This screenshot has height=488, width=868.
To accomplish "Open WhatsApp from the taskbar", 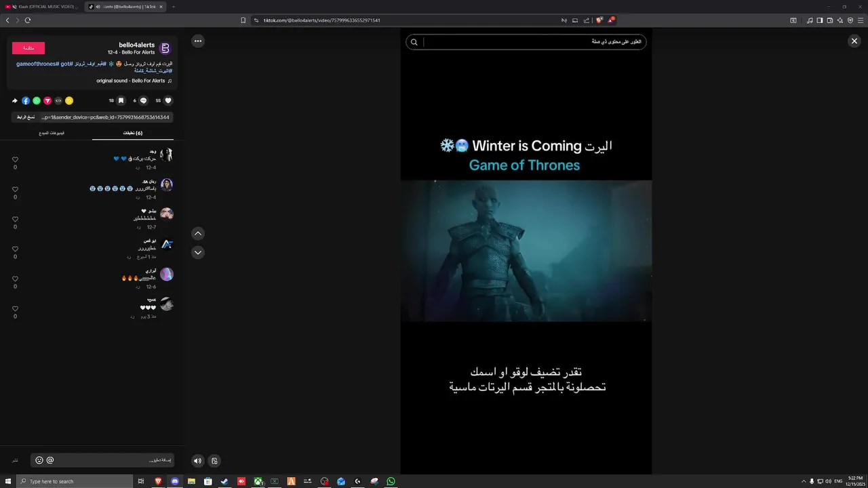I will pyautogui.click(x=391, y=481).
